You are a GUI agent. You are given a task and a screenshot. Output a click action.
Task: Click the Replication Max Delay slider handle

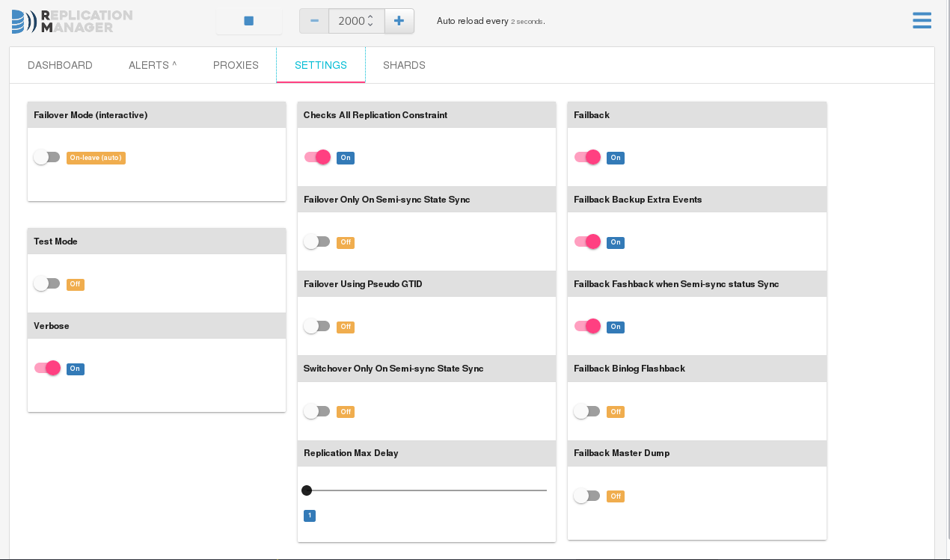pyautogui.click(x=307, y=490)
